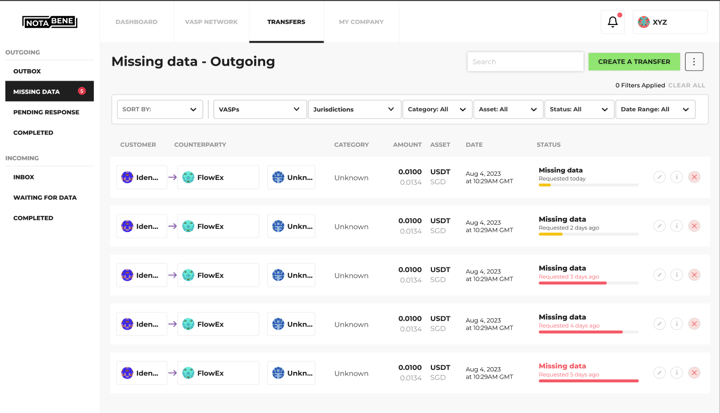Expand the Sort By dropdown

(160, 109)
